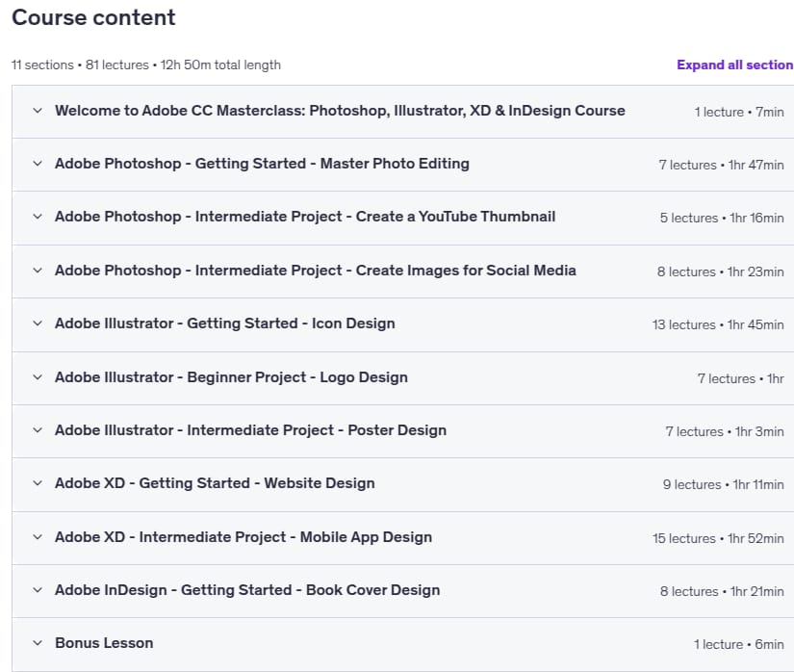This screenshot has width=794, height=672.
Task: Expand chevron beside Create Images for Social Media
Action: coord(38,271)
